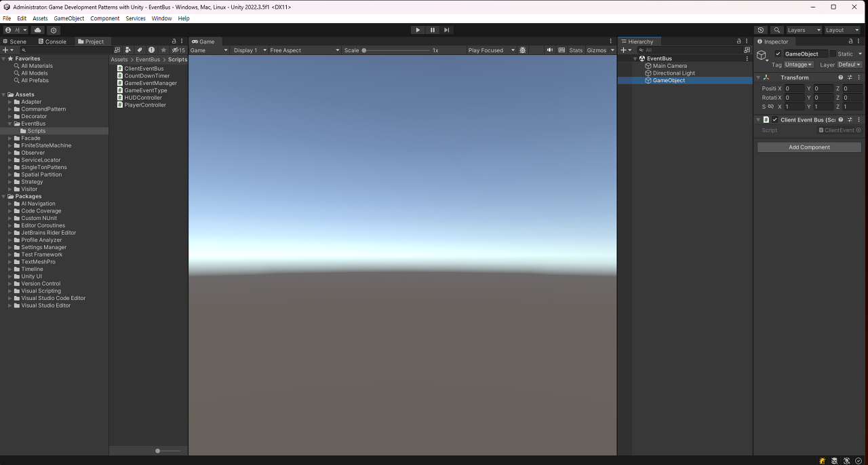Open the Window menu
The width and height of the screenshot is (868, 465).
(161, 18)
